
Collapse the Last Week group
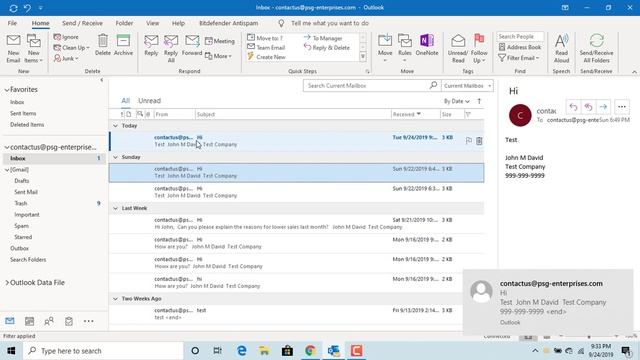116,208
